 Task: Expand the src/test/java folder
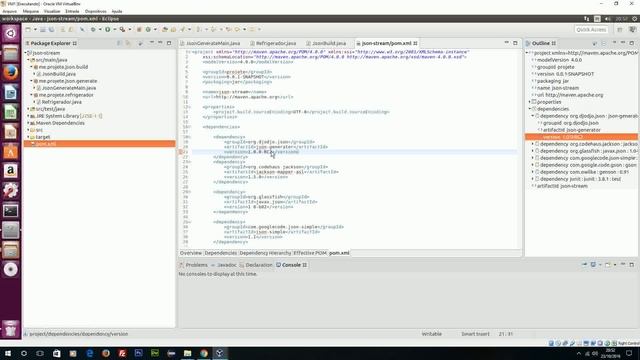point(29,109)
